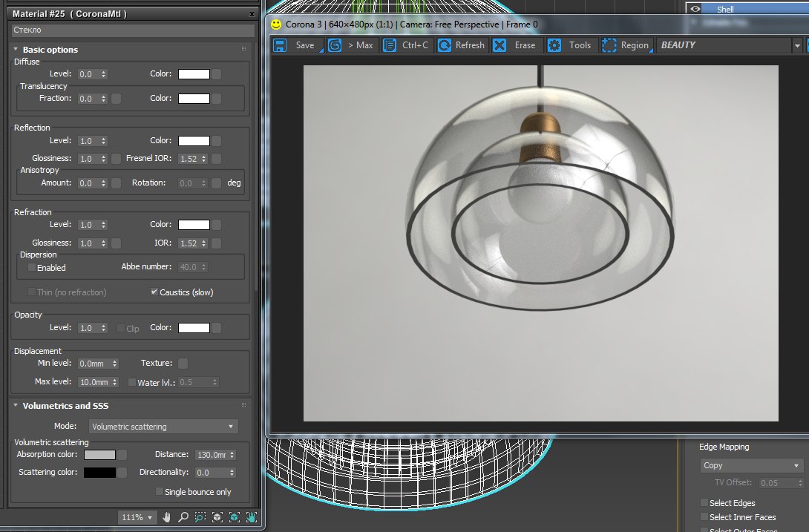Toggle visibility eye of Shell modifier
Viewport: 809px width, 532px height.
pos(695,10)
